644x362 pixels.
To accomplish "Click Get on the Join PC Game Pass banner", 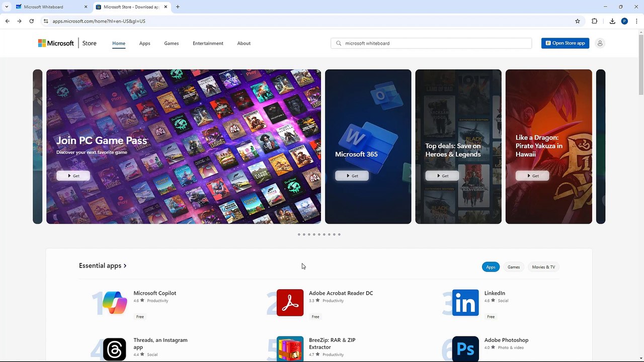I will 73,176.
